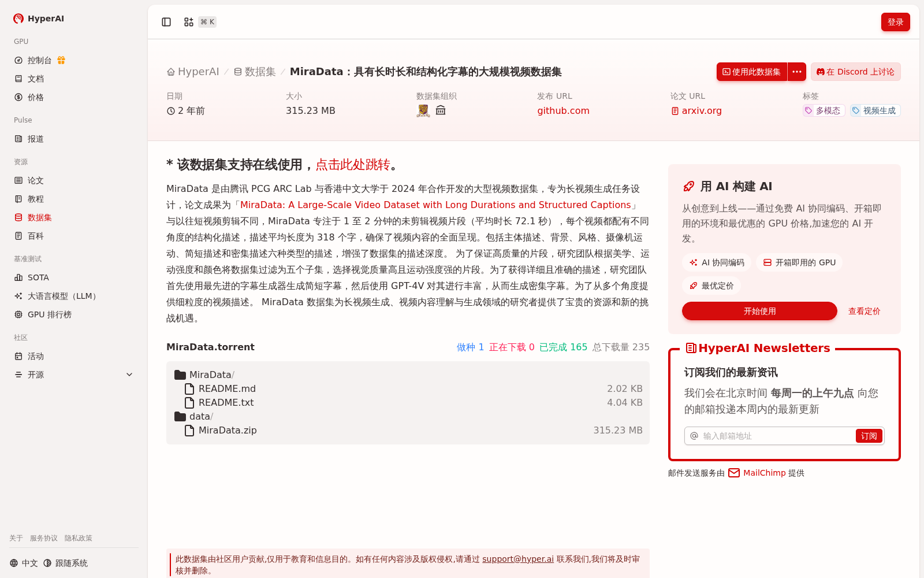The height and width of the screenshot is (578, 924).
Task: Click the 登录 button
Action: tap(895, 22)
